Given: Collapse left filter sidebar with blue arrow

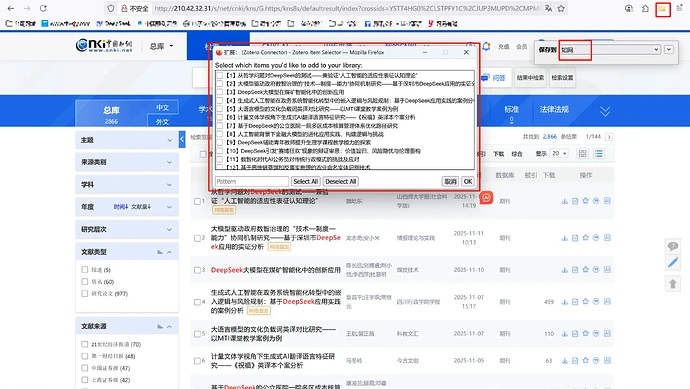Looking at the screenshot, I should click(182, 139).
